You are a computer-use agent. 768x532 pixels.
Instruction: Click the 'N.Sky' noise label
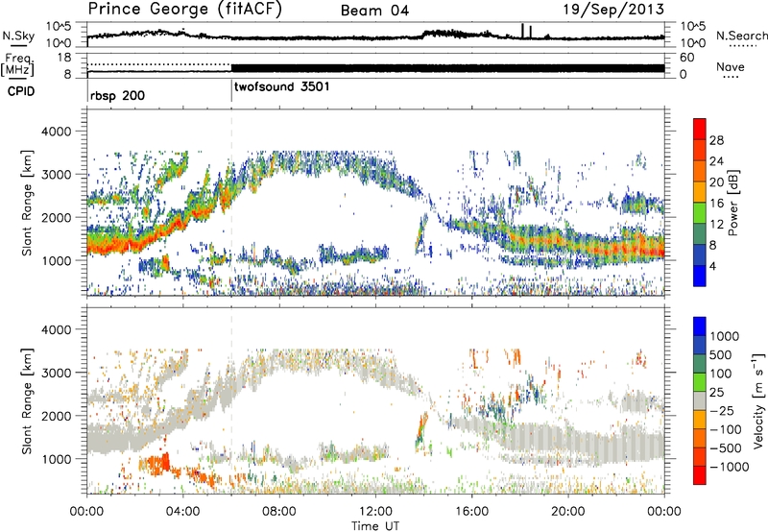click(18, 36)
